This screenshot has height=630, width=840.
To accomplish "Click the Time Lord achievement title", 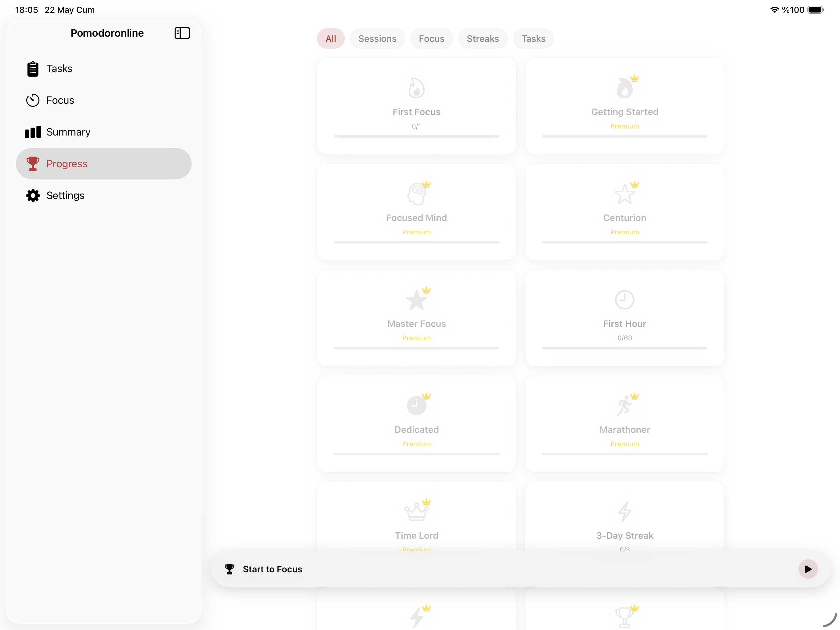I will coord(416,535).
